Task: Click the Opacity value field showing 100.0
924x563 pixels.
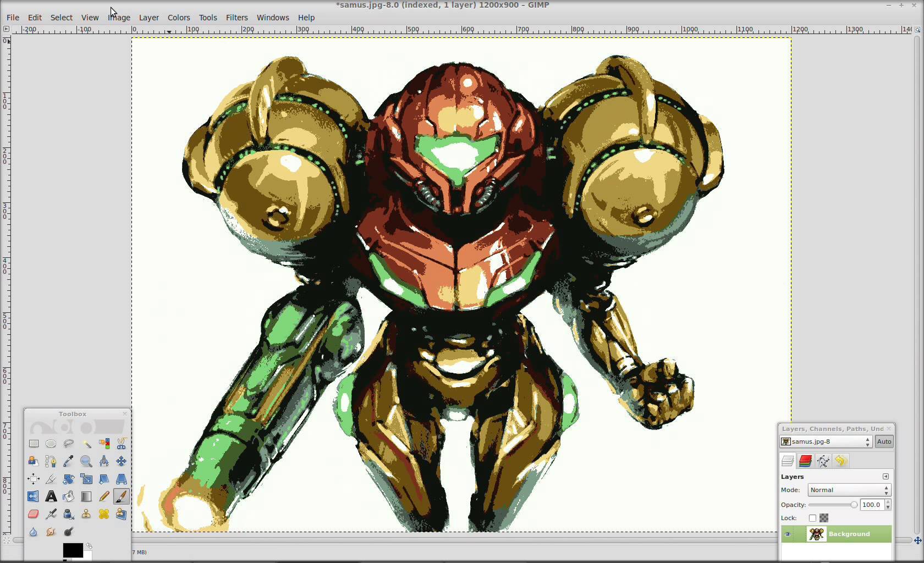Action: pos(872,505)
